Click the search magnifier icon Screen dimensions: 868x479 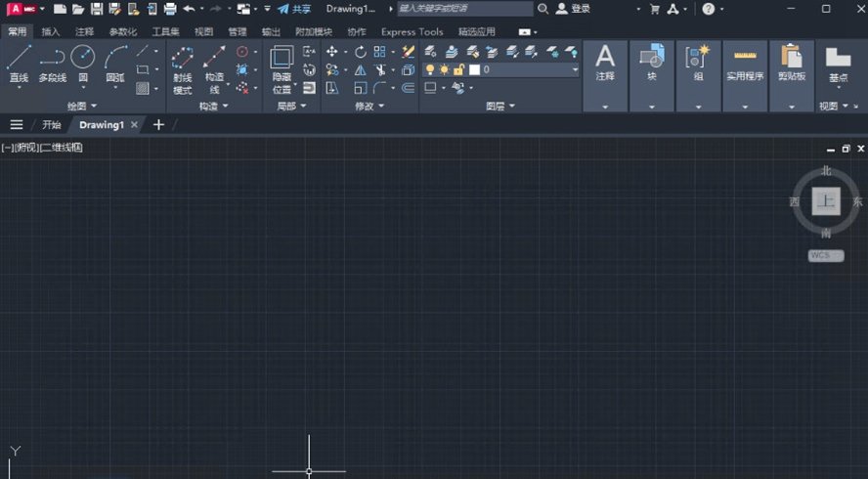[543, 9]
